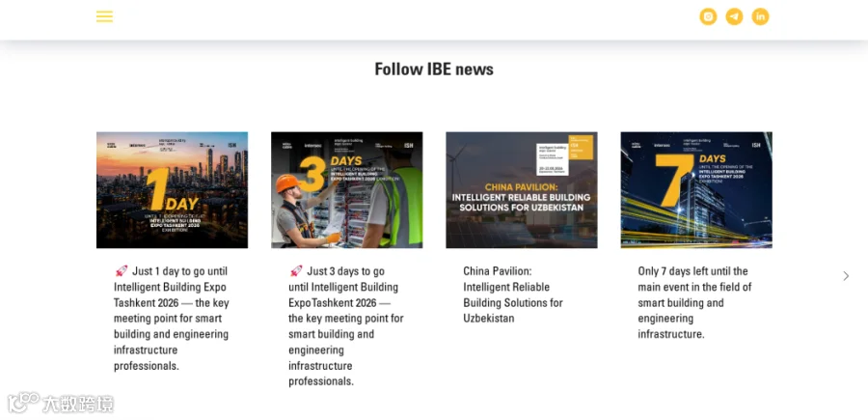Open the Instagram social link
868x420 pixels.
click(708, 16)
